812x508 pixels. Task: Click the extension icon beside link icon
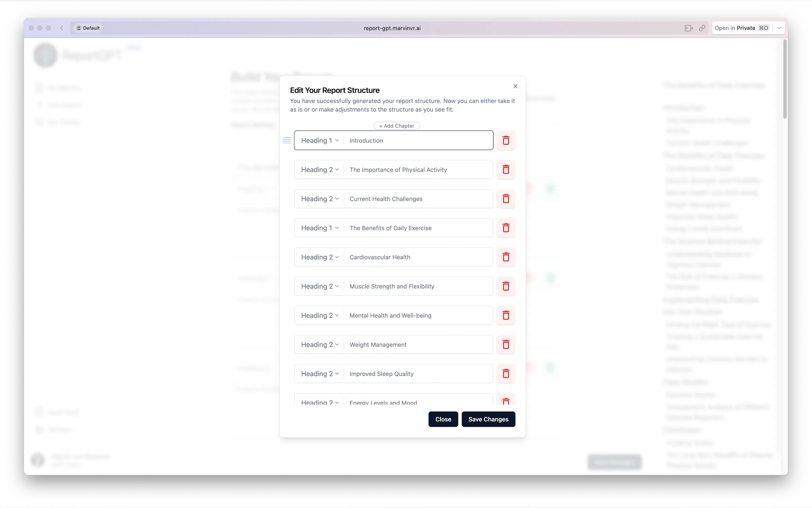click(x=689, y=28)
